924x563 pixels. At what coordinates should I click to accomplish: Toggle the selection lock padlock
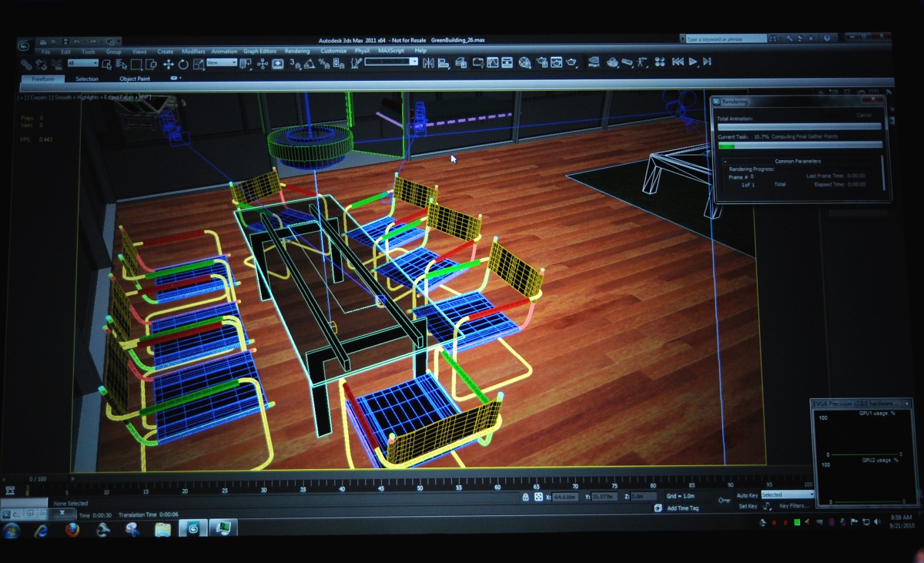526,495
